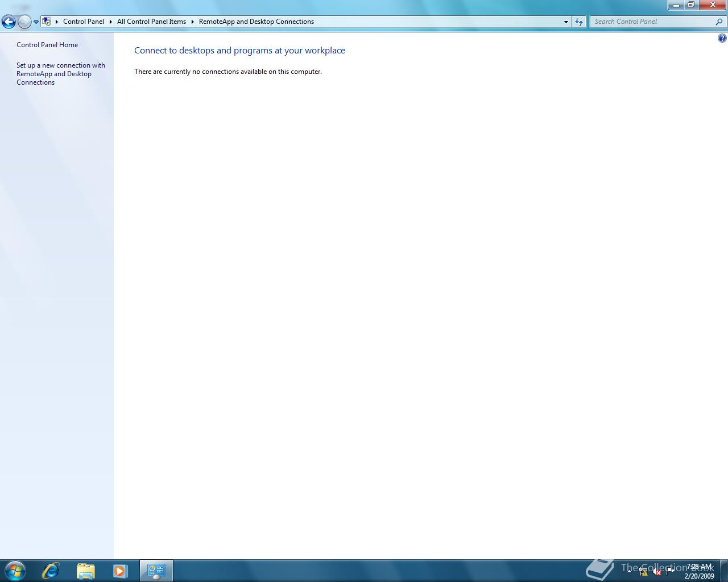Click the muted volume tray icon
This screenshot has width=728, height=582.
(x=657, y=572)
